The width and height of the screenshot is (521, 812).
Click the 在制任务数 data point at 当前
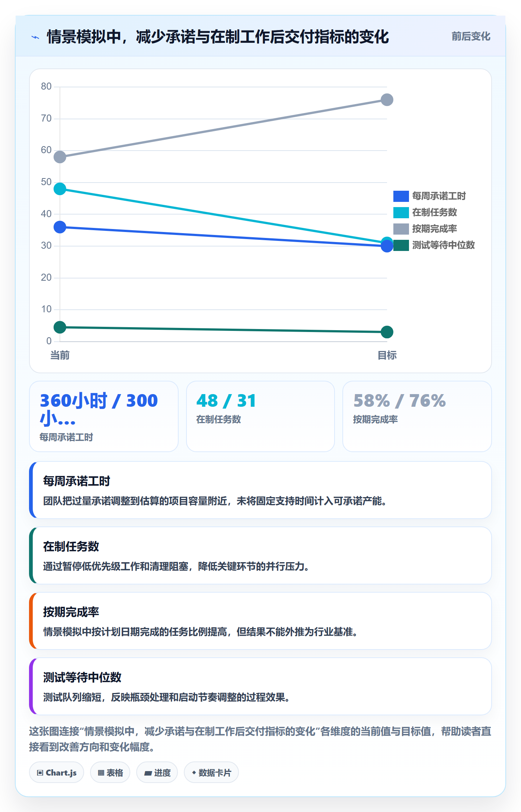(60, 189)
